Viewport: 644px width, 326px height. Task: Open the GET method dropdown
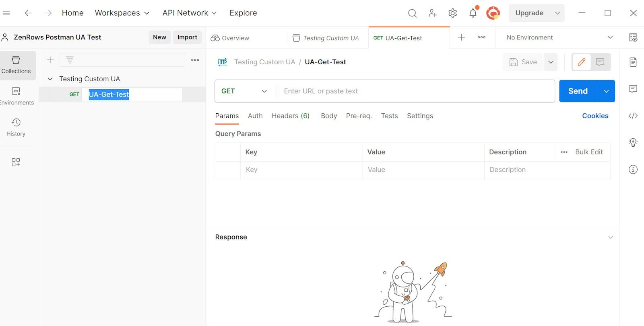[x=245, y=91]
